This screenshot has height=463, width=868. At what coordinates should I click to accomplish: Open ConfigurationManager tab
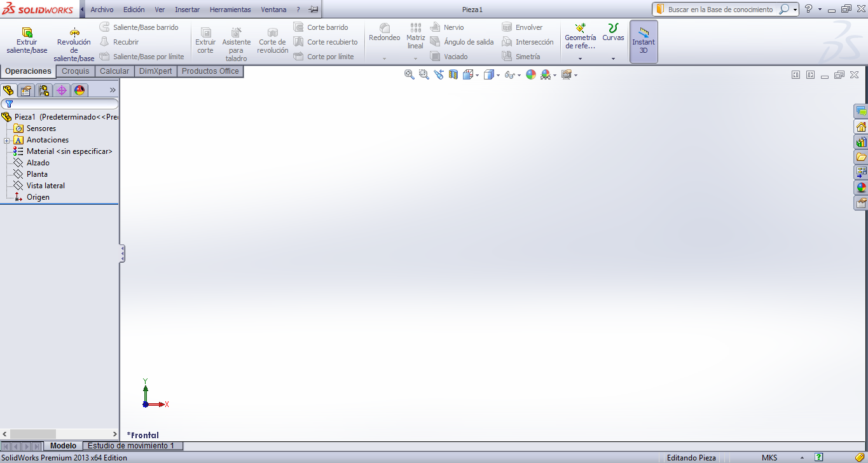(x=44, y=90)
